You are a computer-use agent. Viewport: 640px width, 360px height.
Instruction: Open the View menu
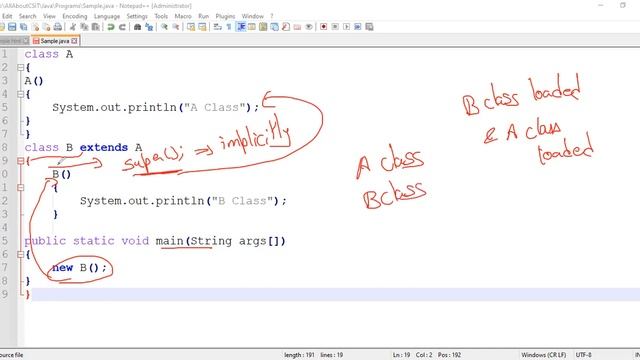click(x=49, y=16)
